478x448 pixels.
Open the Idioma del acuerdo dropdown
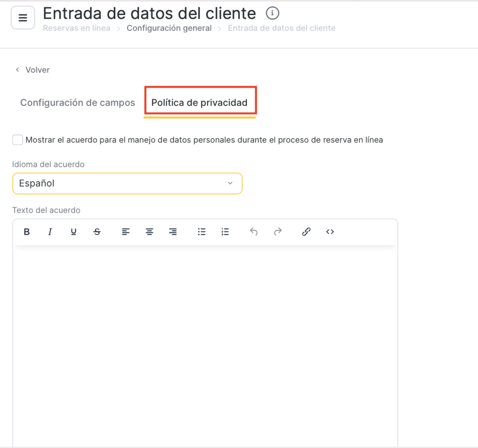point(127,183)
